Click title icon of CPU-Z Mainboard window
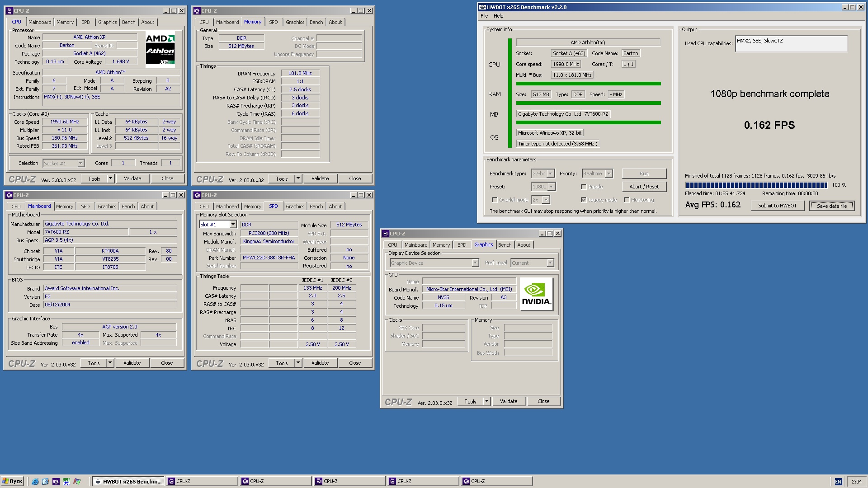 pos(9,195)
